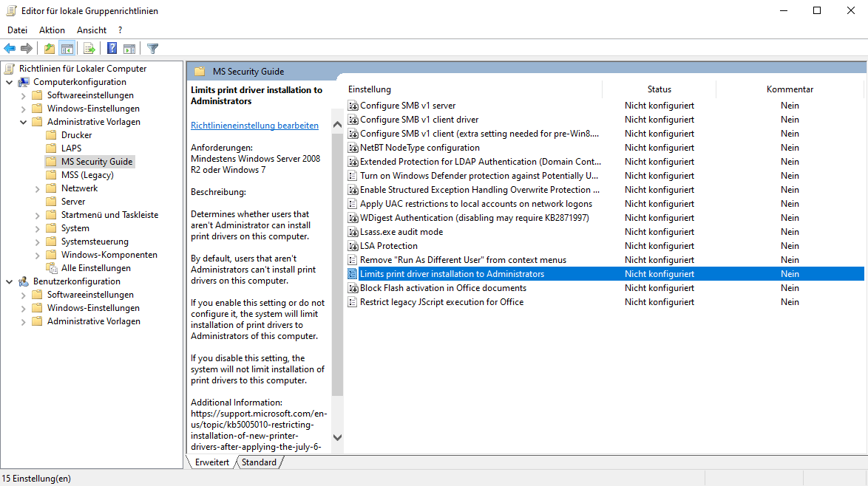Viewport: 868px width, 486px height.
Task: Select Block Flash activation in Office documents
Action: pyautogui.click(x=443, y=288)
